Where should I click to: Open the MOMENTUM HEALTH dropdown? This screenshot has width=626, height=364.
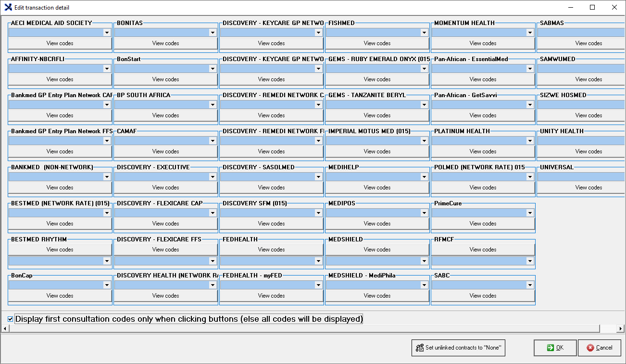[530, 33]
